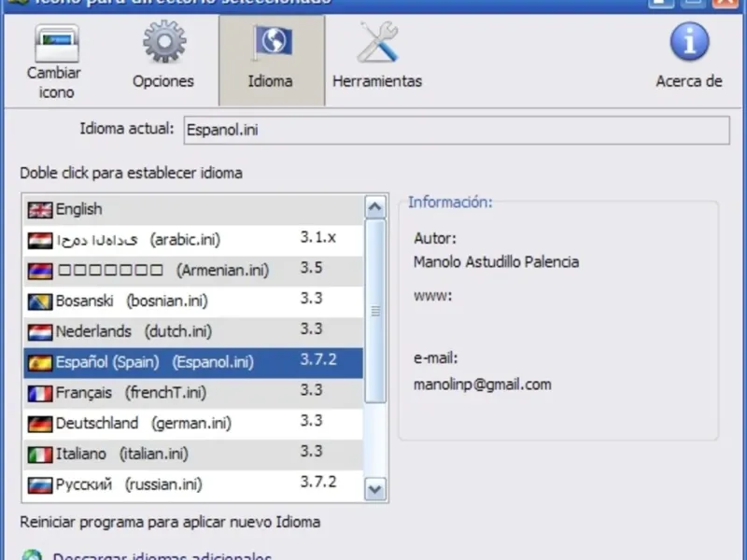Viewport: 747px width, 560px height.
Task: Click the language list scroll up arrow
Action: [375, 207]
